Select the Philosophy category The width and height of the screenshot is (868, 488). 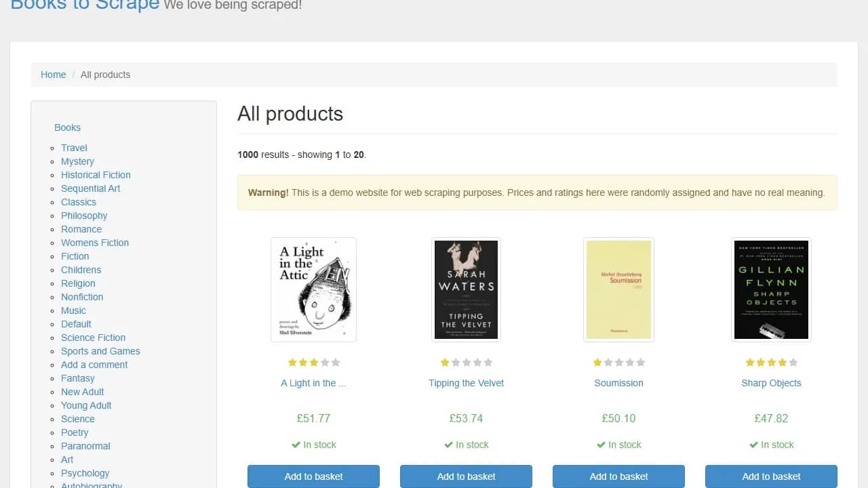(x=84, y=216)
